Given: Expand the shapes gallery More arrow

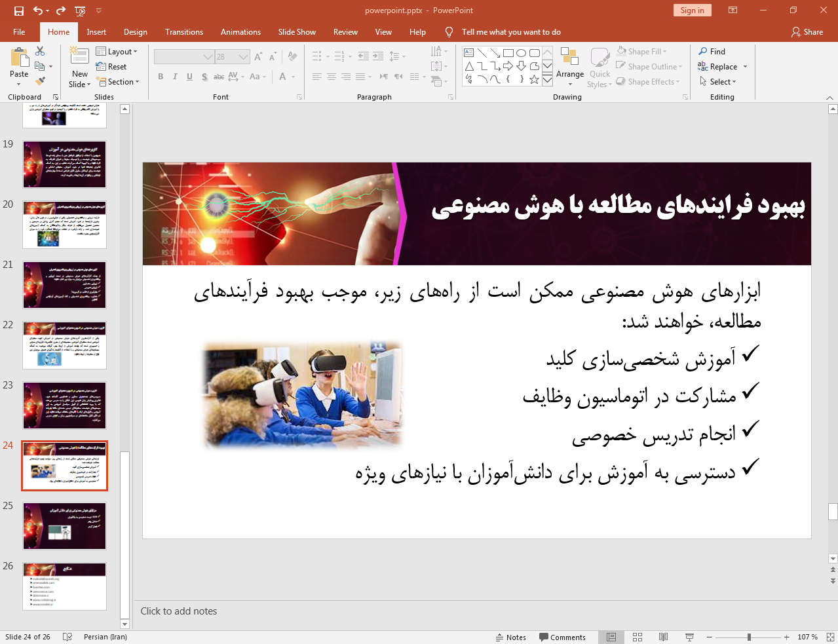Looking at the screenshot, I should tap(547, 81).
